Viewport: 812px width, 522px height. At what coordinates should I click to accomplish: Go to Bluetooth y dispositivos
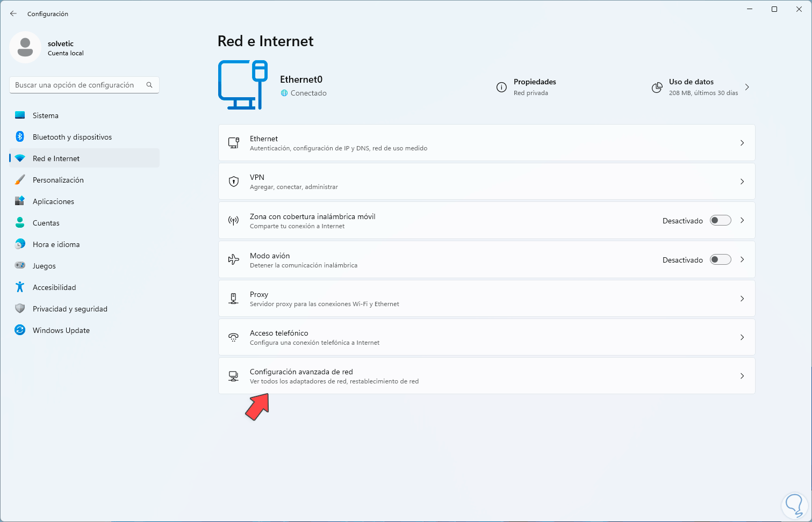coord(84,137)
